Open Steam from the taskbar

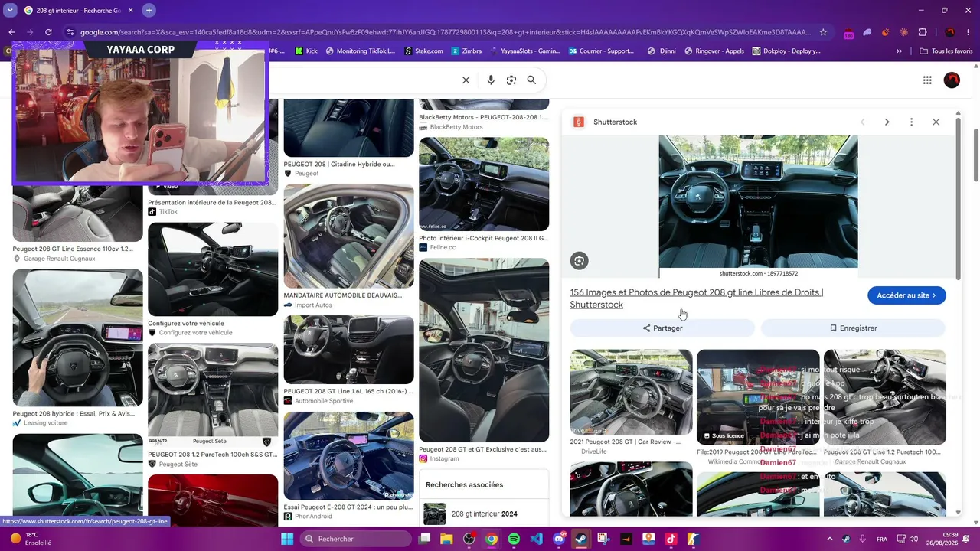581,539
